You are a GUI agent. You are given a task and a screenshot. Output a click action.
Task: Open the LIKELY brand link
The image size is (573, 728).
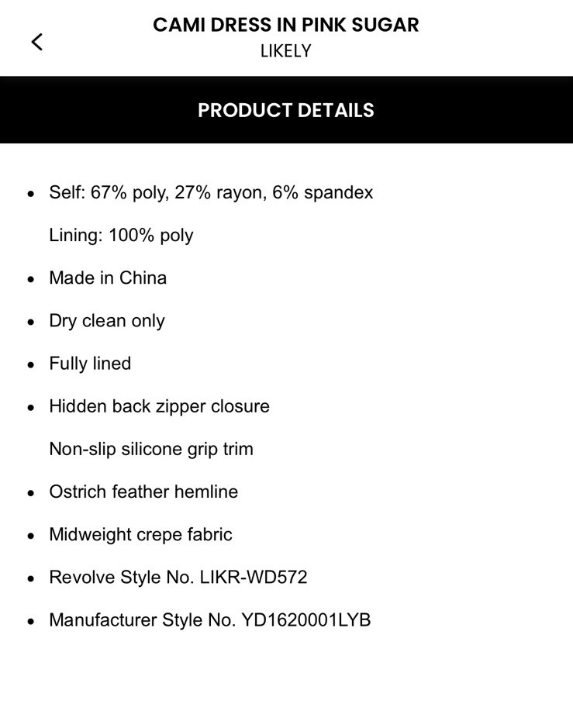(285, 51)
